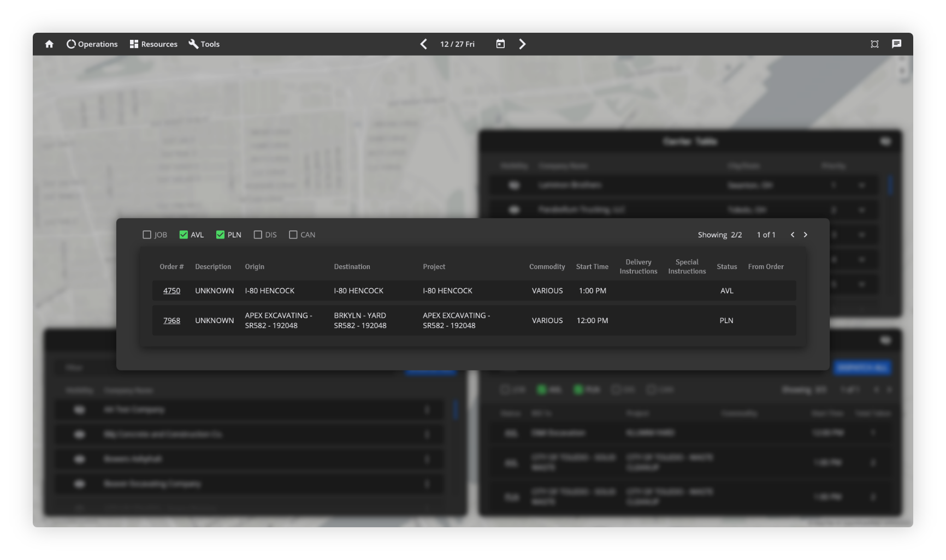Open the Resources menu
The height and width of the screenshot is (560, 946).
(153, 44)
